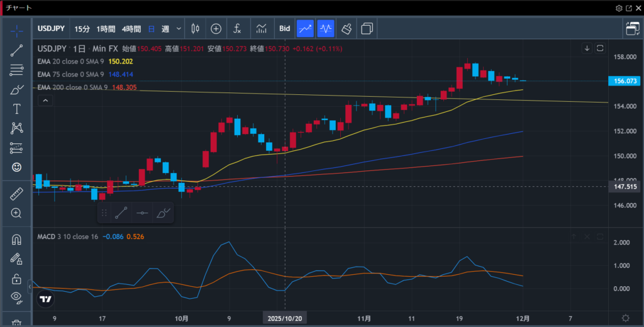The image size is (644, 327).
Task: Open the indicators fx menu
Action: pos(237,28)
